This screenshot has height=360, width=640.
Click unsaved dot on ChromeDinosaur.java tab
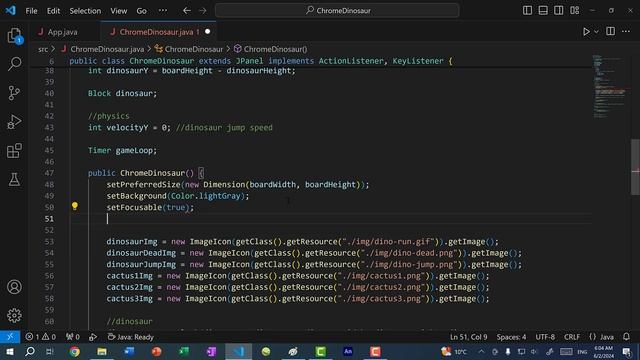[x=207, y=32]
